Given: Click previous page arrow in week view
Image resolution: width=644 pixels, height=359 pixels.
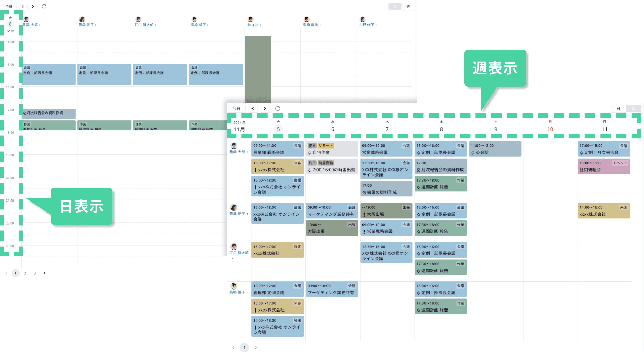Looking at the screenshot, I should 233,348.
